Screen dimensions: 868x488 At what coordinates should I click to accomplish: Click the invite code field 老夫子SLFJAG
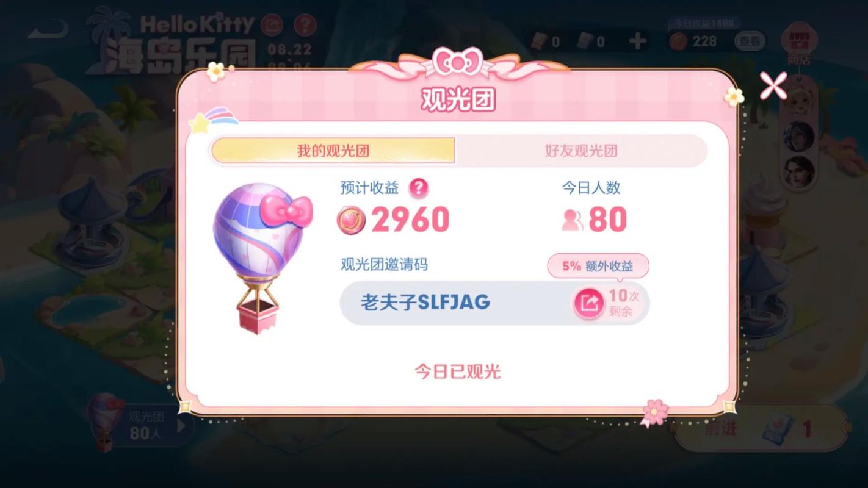[x=494, y=303]
